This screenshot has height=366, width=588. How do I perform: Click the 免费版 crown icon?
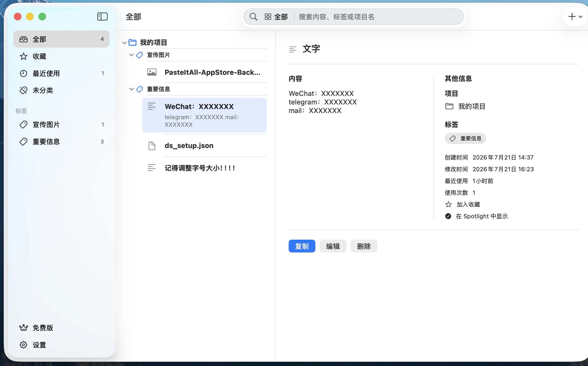tap(24, 328)
